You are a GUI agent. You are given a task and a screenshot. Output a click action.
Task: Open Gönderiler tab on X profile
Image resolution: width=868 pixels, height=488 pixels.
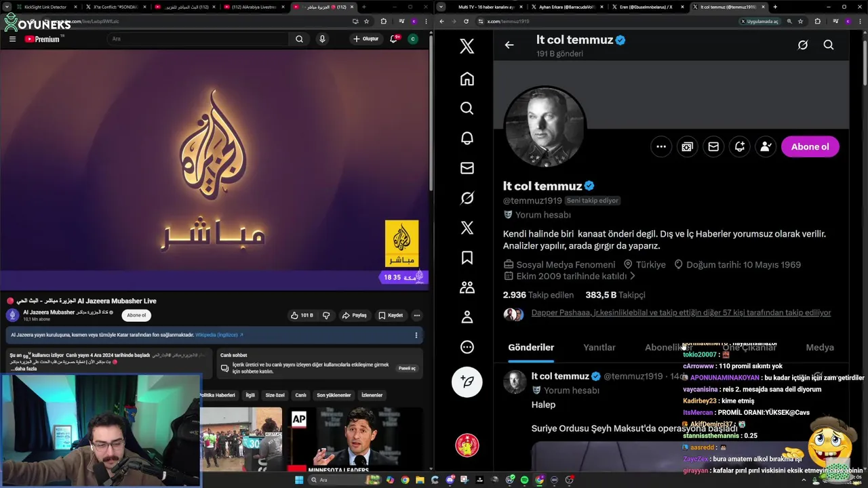531,347
